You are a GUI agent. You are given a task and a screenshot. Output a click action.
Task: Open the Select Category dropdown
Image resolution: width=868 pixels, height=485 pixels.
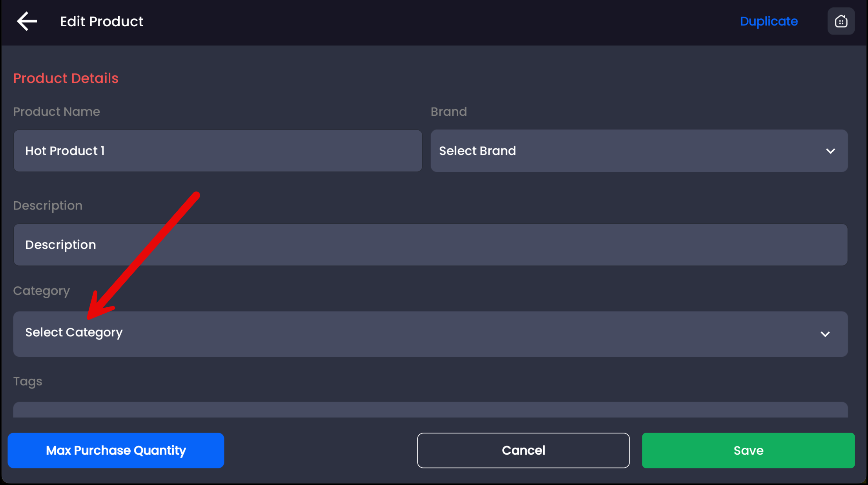click(430, 334)
